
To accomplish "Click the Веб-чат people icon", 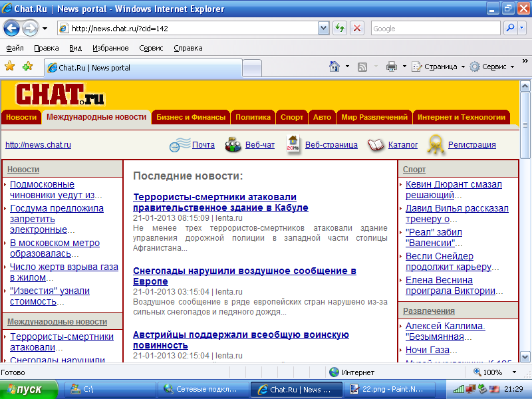I will (233, 144).
